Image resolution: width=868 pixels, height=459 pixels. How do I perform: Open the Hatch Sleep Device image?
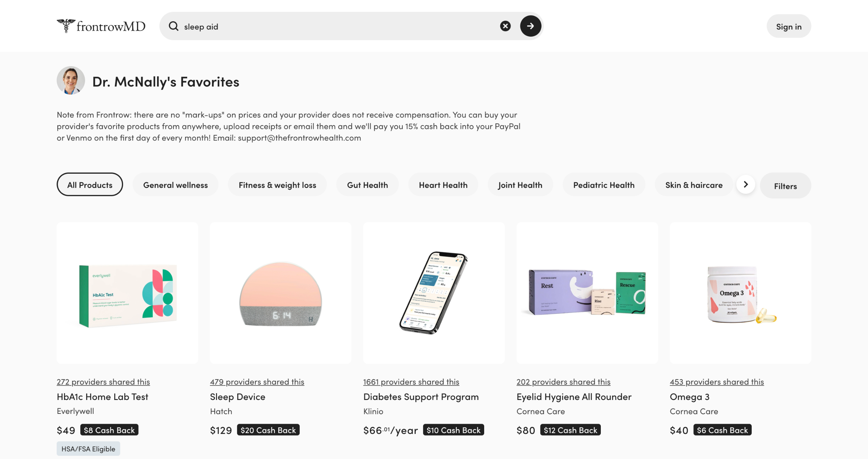pyautogui.click(x=280, y=293)
